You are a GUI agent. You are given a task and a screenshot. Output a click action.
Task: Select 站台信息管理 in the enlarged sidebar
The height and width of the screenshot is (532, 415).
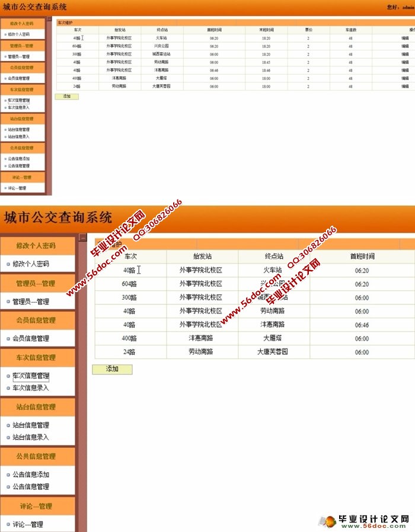tap(31, 425)
